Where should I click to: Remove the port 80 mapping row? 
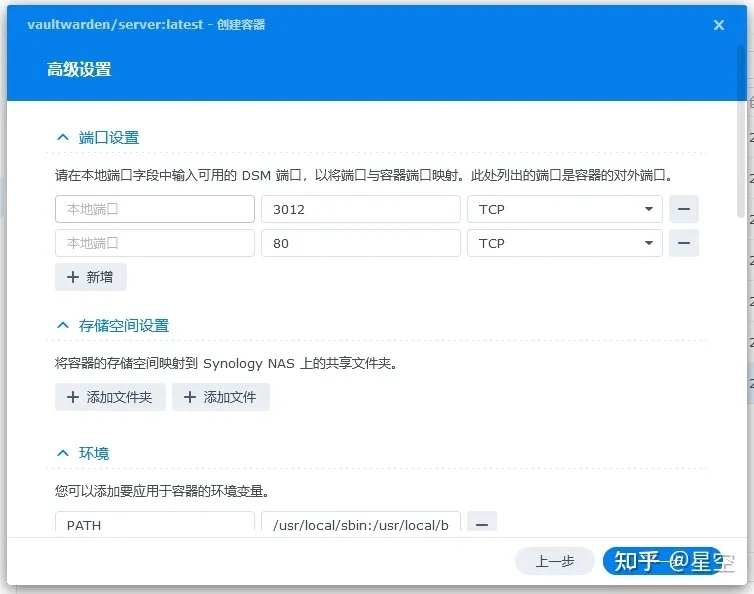pos(683,243)
